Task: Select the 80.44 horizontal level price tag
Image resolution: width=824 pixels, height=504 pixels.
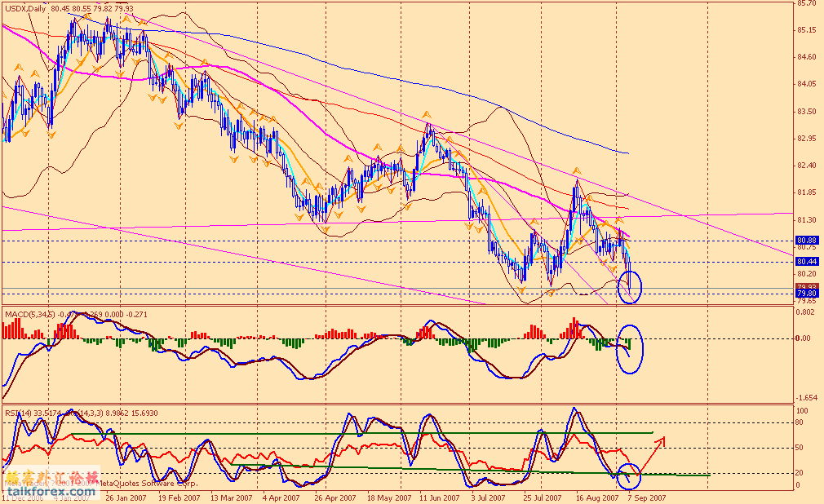Action: 807,261
